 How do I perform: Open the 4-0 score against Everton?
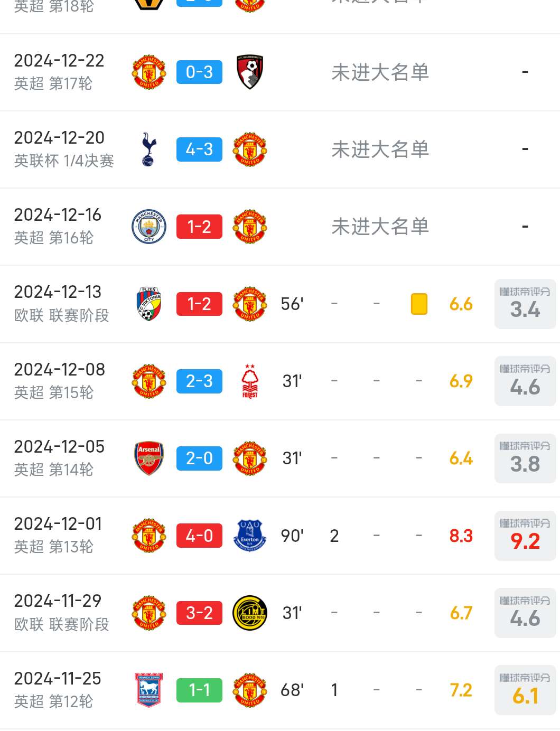[x=199, y=536]
